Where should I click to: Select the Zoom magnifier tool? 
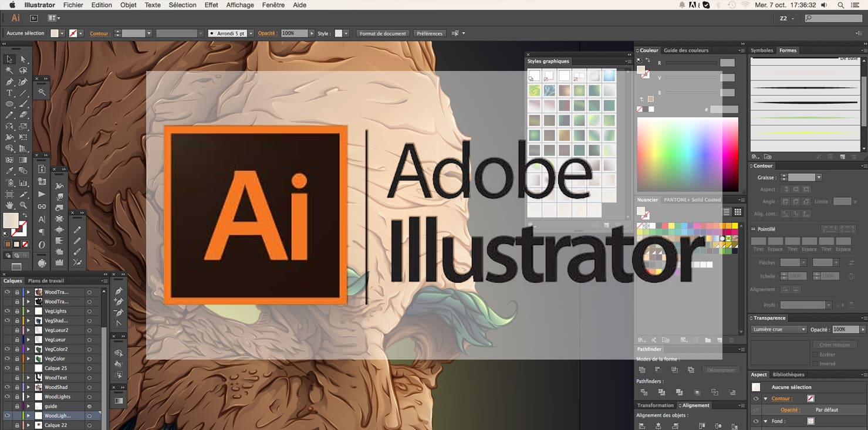click(23, 205)
